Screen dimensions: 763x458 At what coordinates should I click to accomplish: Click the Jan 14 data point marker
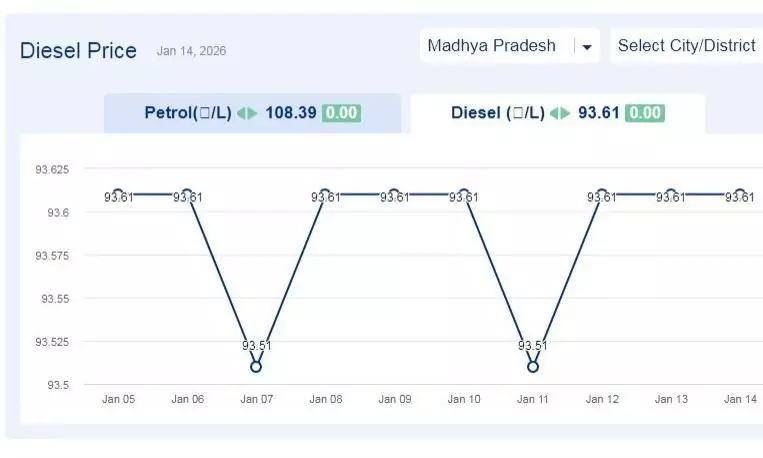[x=740, y=194]
